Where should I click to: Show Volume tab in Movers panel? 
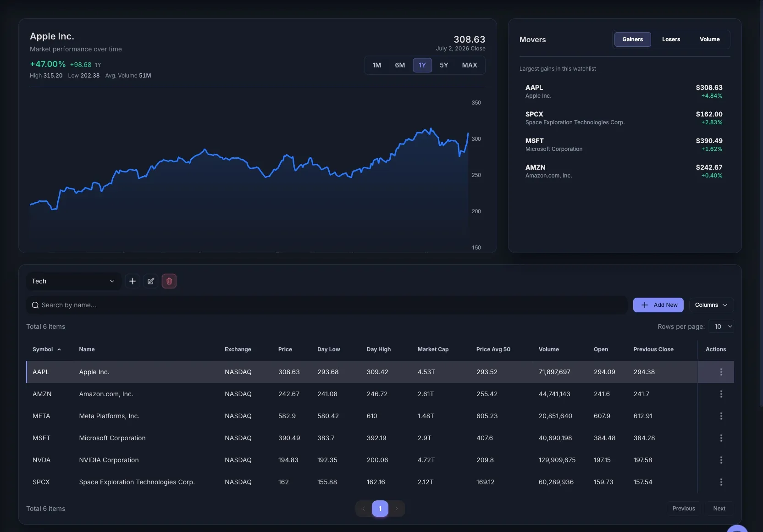pos(709,39)
